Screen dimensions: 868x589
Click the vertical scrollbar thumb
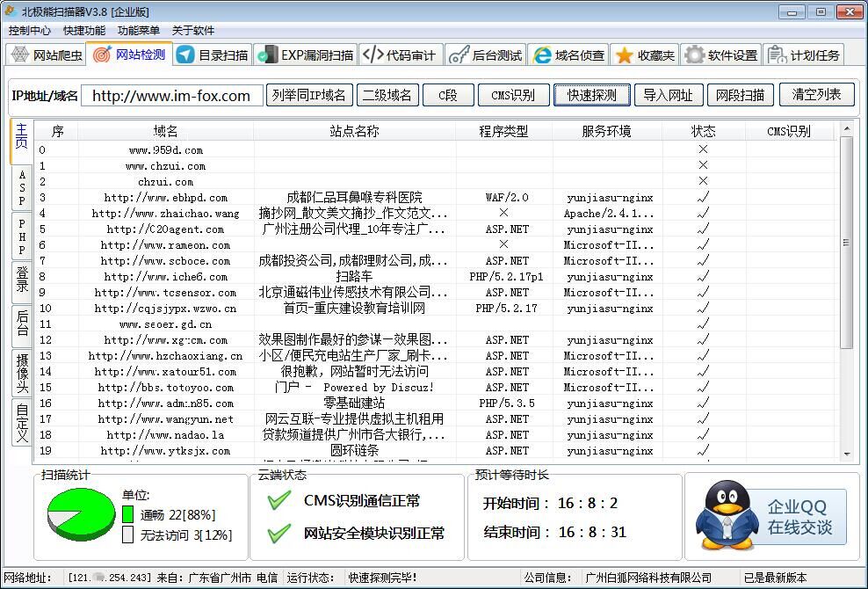(x=846, y=243)
